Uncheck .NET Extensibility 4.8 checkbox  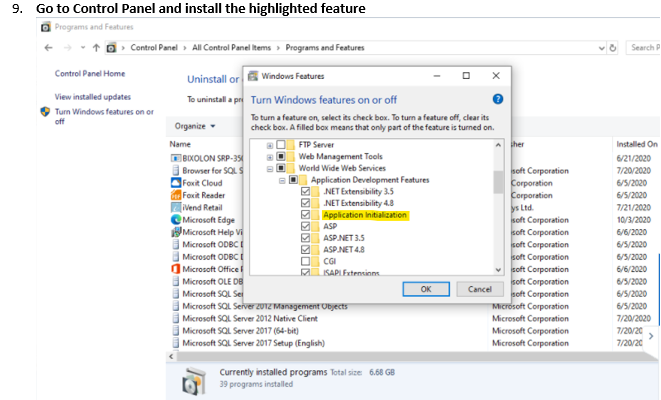[x=305, y=203]
